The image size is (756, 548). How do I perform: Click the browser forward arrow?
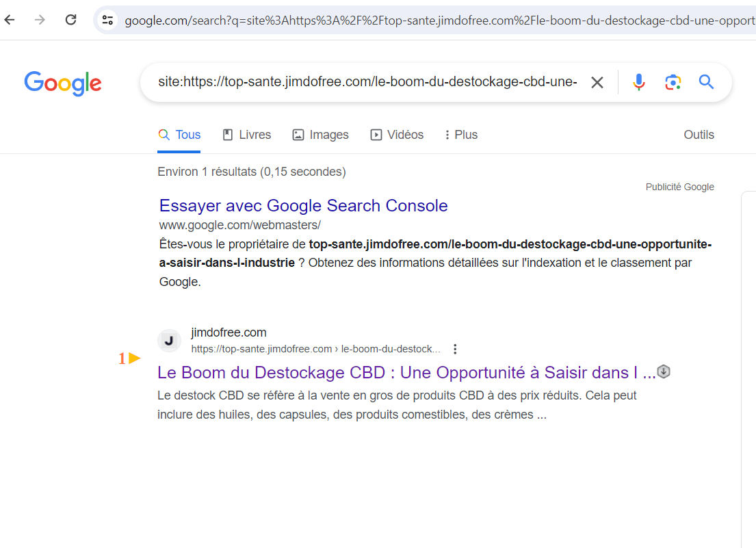[x=40, y=20]
